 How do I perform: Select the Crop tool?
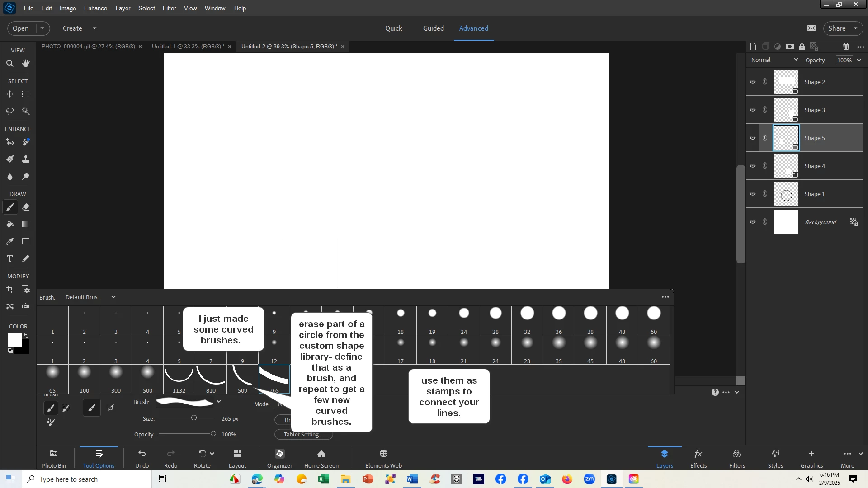point(9,290)
